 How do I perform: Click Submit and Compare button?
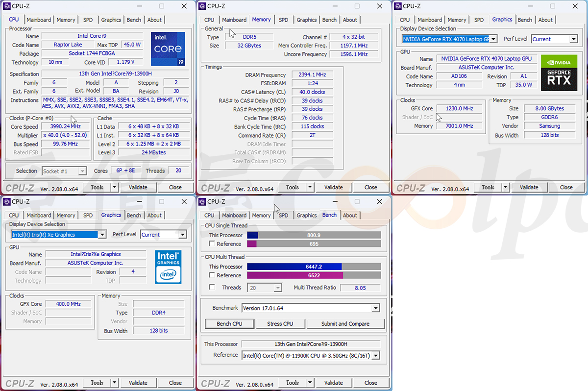345,323
